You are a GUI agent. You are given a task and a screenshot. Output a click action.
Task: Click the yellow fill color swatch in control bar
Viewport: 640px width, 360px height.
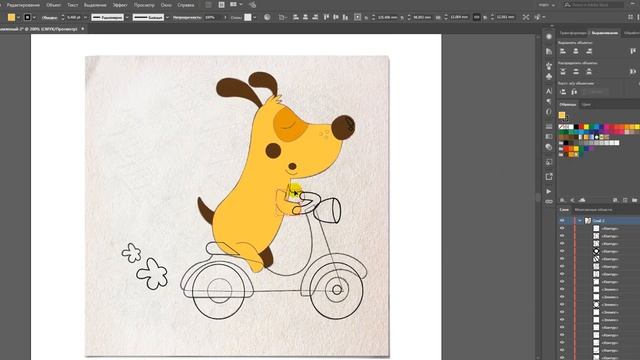click(x=11, y=17)
